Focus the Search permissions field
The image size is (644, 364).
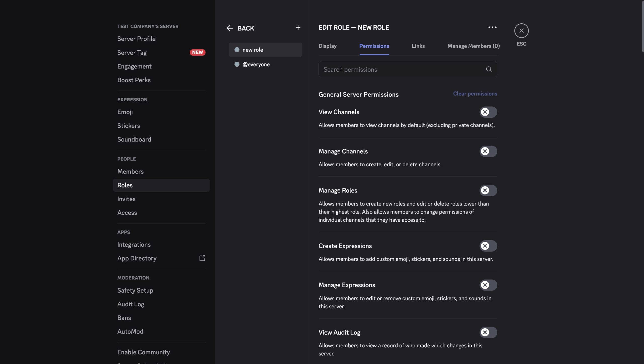(408, 69)
